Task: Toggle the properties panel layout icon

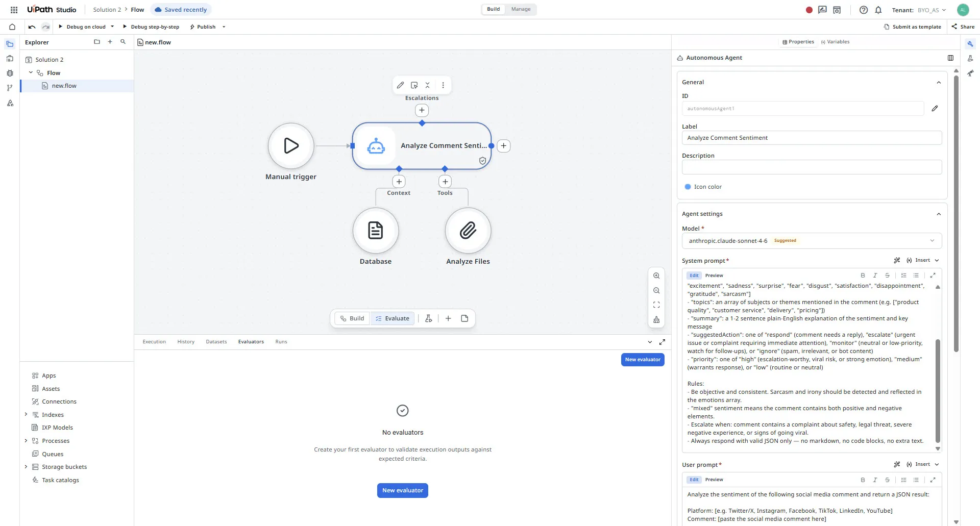Action: pos(950,58)
